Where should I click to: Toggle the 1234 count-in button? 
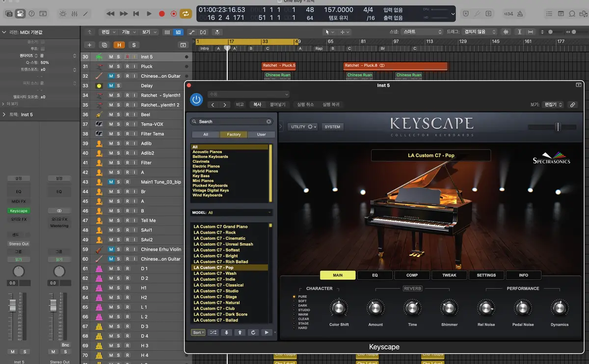click(x=509, y=14)
